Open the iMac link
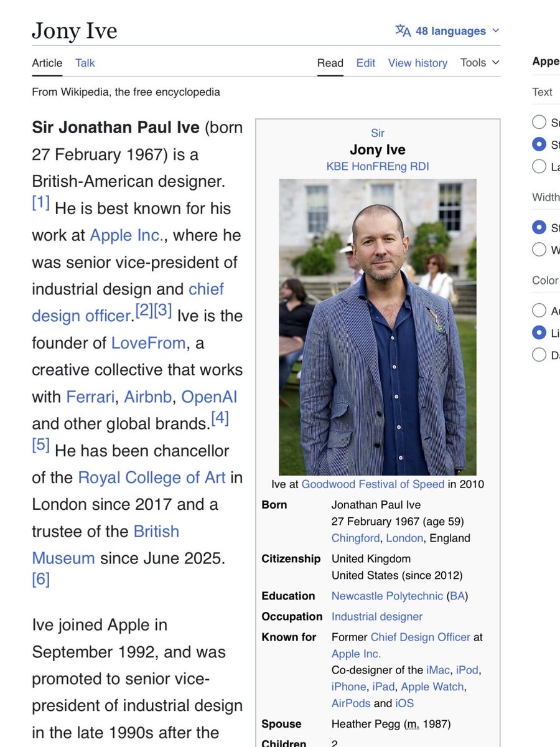This screenshot has width=560, height=747. click(438, 670)
